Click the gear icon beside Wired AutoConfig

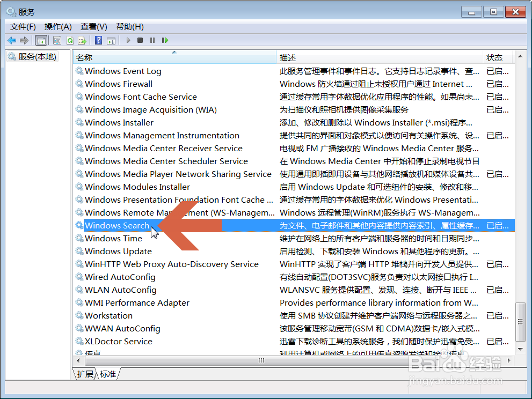coord(79,277)
